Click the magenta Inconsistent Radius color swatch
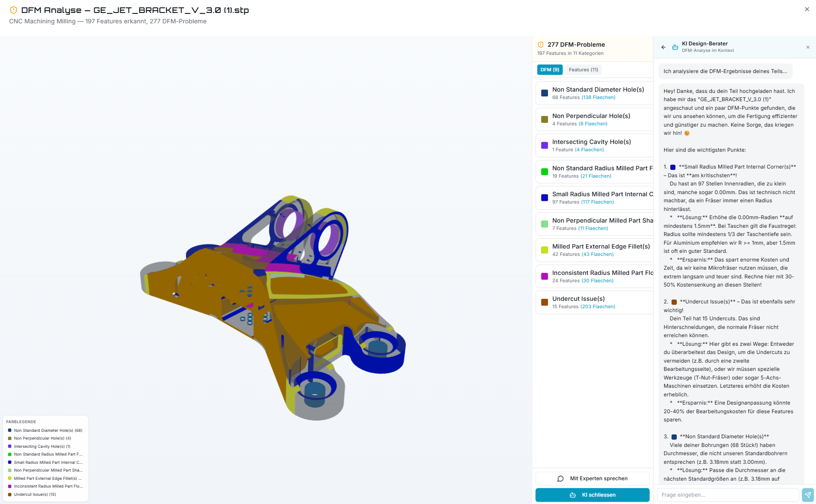816x504 pixels. (544, 276)
